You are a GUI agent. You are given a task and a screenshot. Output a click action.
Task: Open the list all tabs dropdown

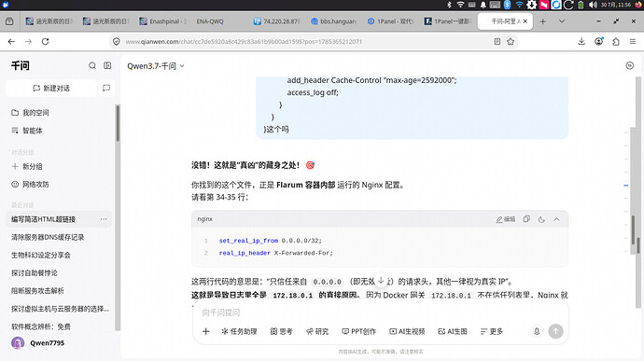tap(562, 21)
